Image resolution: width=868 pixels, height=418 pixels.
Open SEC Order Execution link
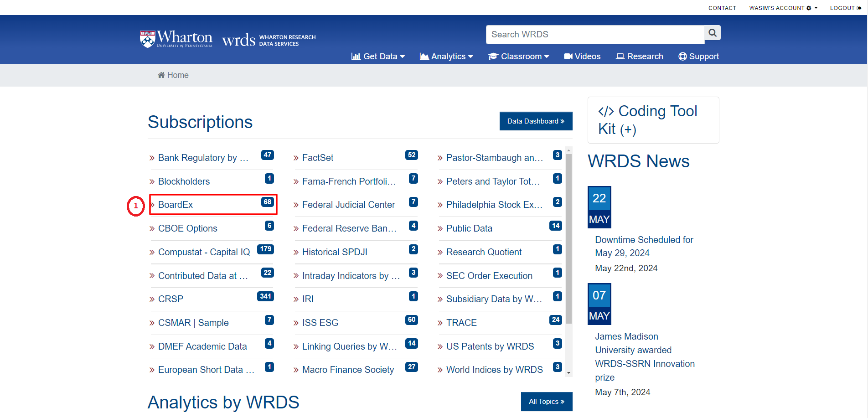[x=489, y=276]
